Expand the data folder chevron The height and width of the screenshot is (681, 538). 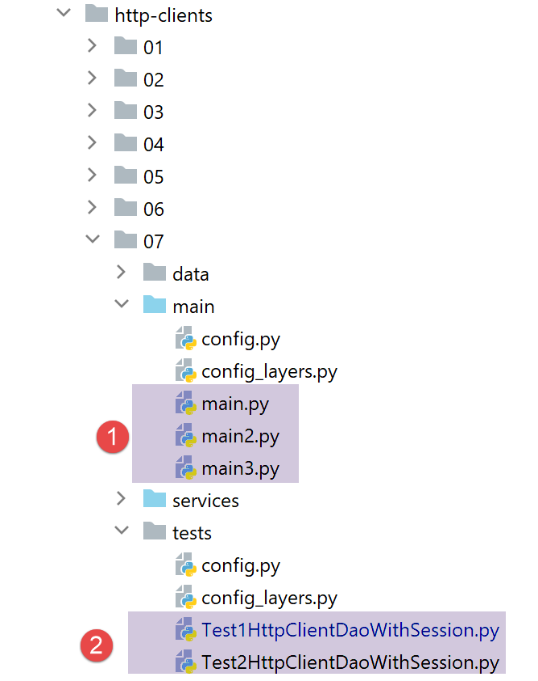click(121, 272)
